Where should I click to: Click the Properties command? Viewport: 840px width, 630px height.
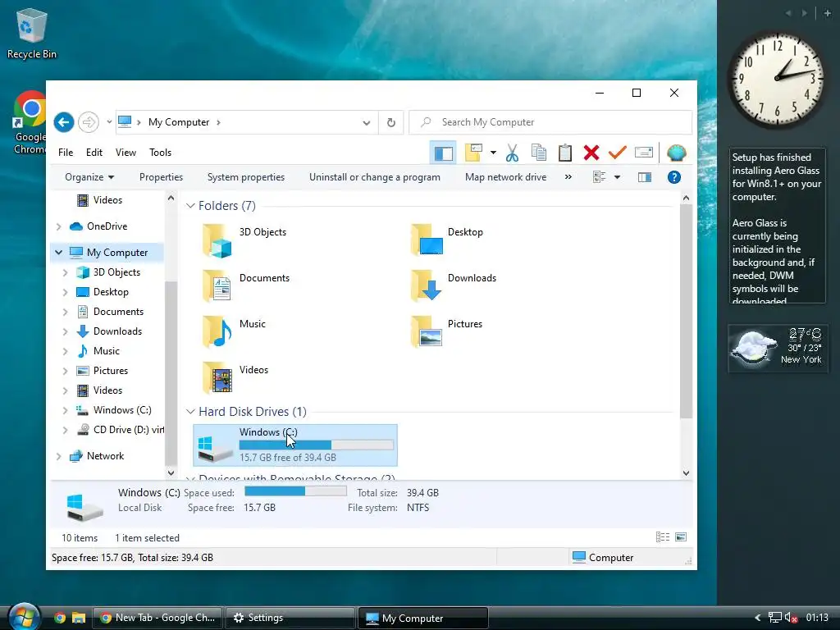pyautogui.click(x=161, y=177)
